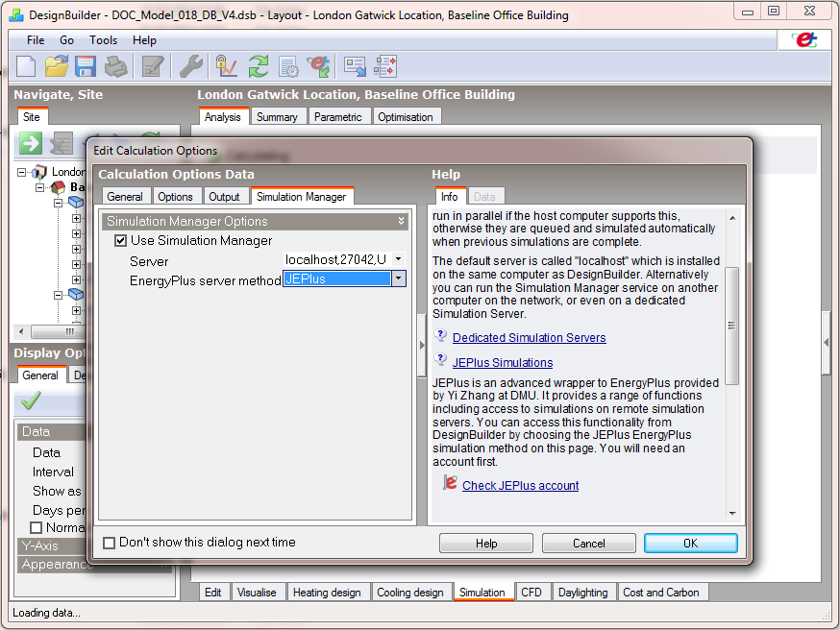Click the Print toolbar icon
840x630 pixels.
pos(115,66)
